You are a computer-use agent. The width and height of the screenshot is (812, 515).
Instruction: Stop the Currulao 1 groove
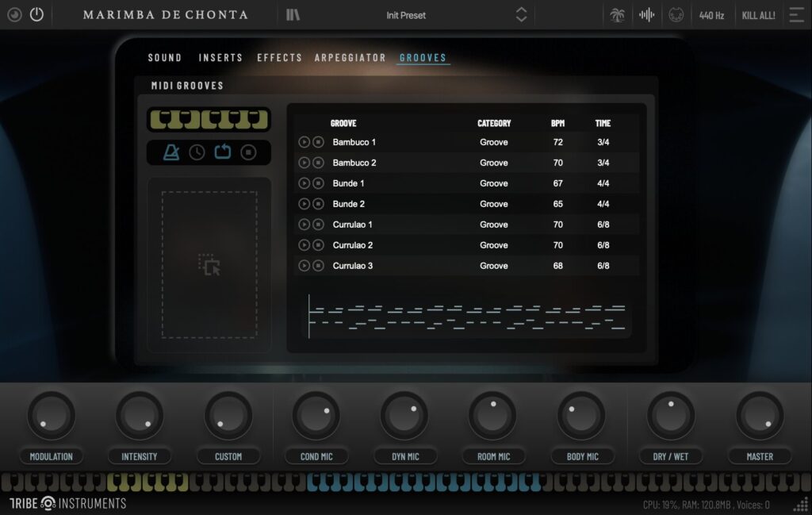tap(319, 225)
